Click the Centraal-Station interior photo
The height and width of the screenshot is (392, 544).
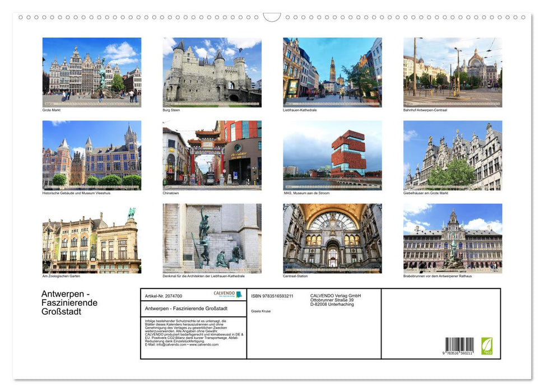(x=332, y=238)
